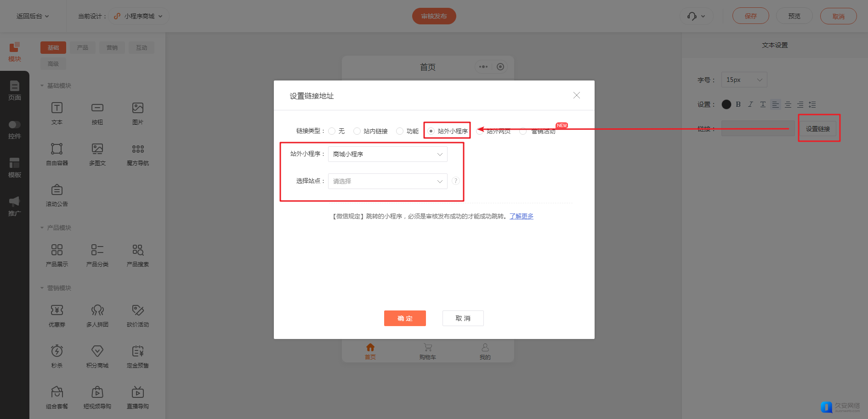Select the 文本 text module icon
The image size is (868, 419).
57,109
